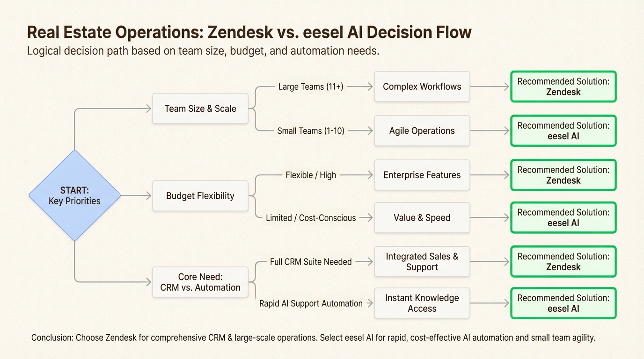Select the Team Size & Scale box
Viewport: 644px width, 359px height.
coord(200,108)
